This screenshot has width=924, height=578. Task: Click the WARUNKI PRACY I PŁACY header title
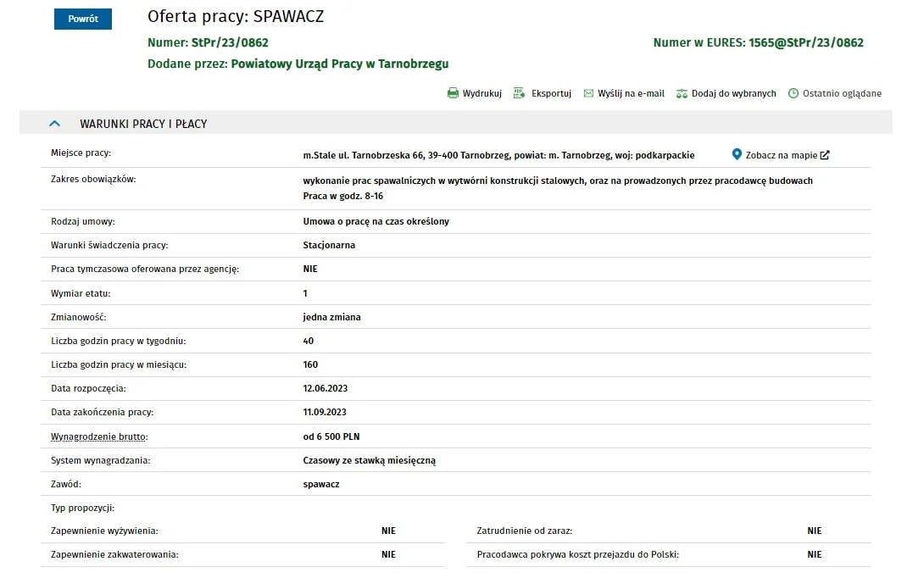click(144, 124)
